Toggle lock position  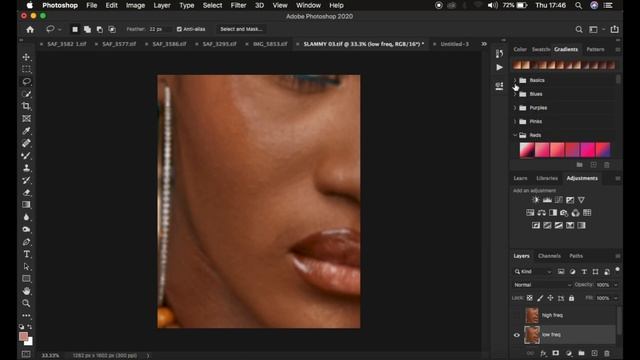click(550, 298)
